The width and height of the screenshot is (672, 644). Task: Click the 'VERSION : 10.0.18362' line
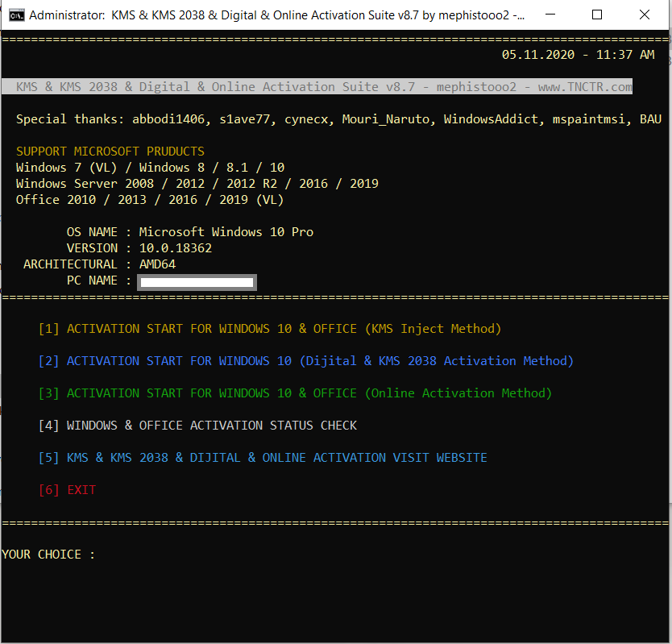(x=139, y=248)
